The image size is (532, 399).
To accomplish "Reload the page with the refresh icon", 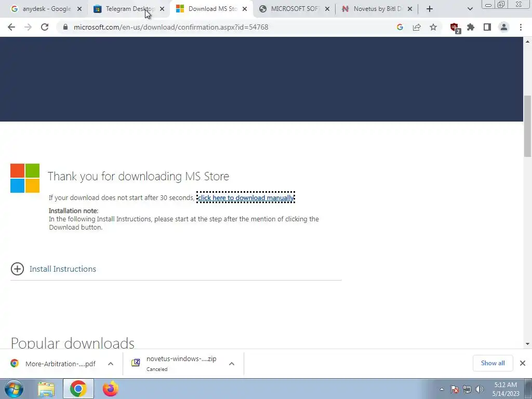I will tap(45, 27).
